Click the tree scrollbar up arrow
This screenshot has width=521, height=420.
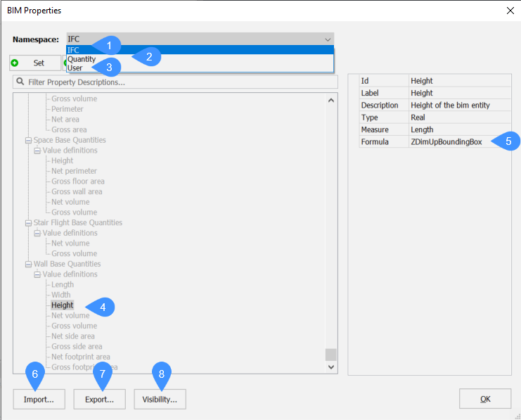click(331, 100)
